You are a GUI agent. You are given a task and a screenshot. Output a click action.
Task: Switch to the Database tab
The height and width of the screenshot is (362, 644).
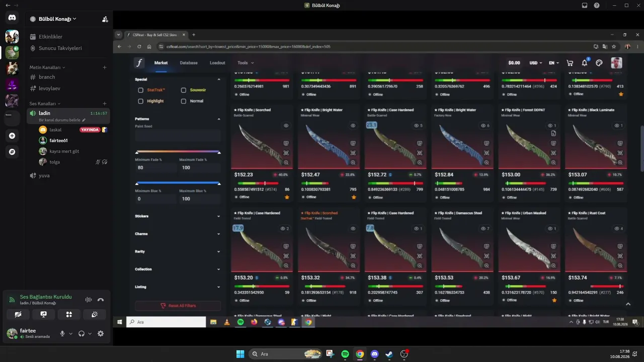pos(189,63)
